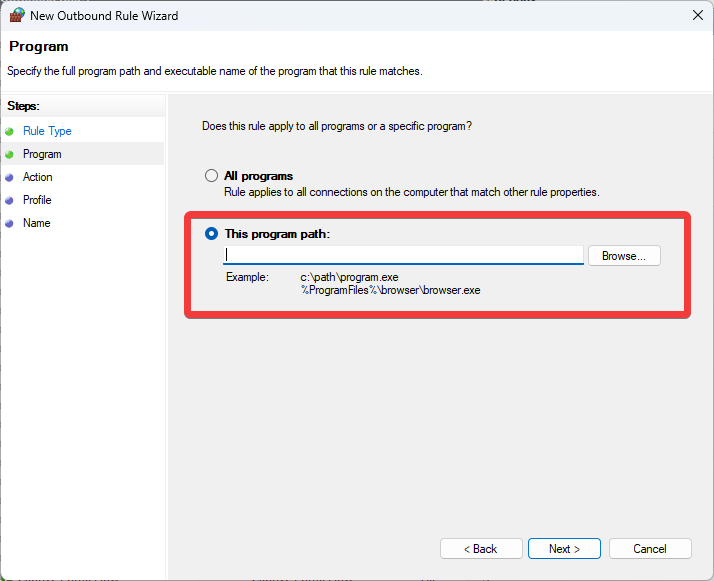Select the All programs radio button
The image size is (714, 581).
pos(211,176)
